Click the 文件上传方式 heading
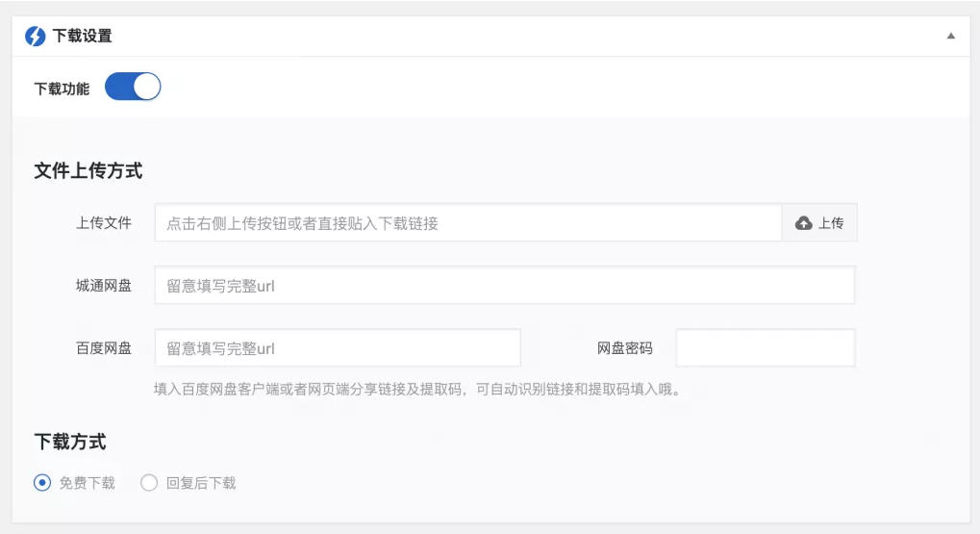980x534 pixels. (88, 170)
